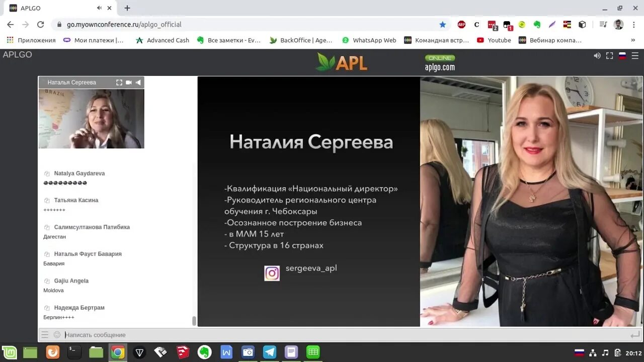Open the Evernote elephant extension in toolbar

pyautogui.click(x=537, y=24)
